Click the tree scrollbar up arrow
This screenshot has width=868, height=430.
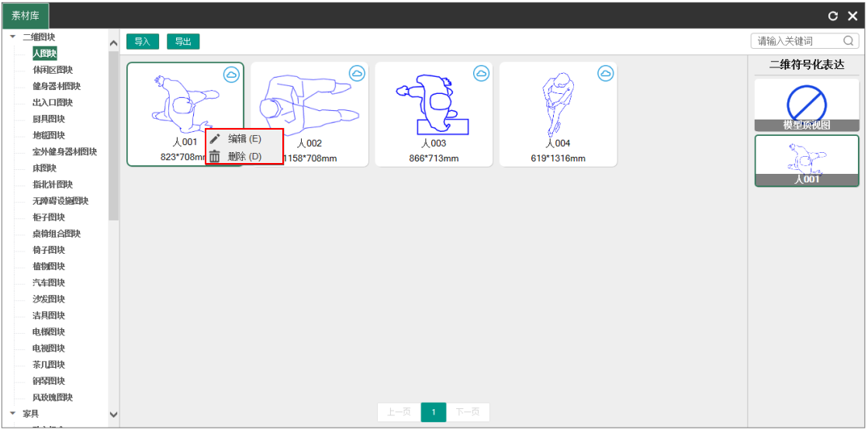click(x=113, y=43)
